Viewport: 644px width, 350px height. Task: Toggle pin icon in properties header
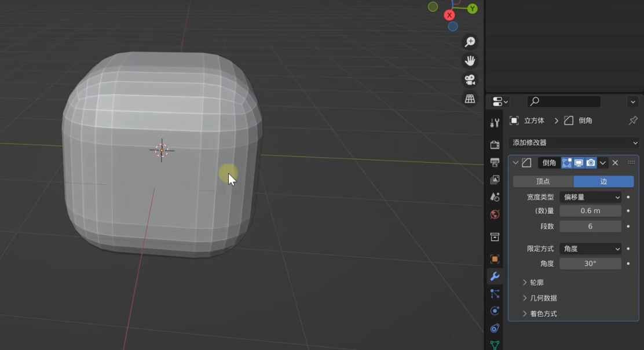(x=633, y=121)
